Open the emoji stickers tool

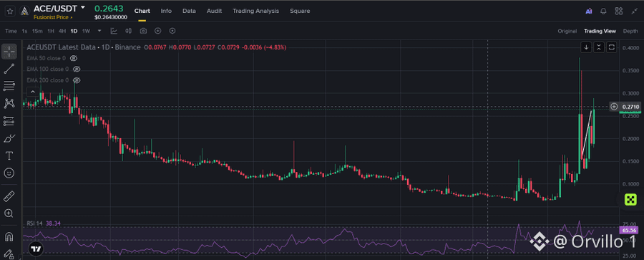[9, 173]
